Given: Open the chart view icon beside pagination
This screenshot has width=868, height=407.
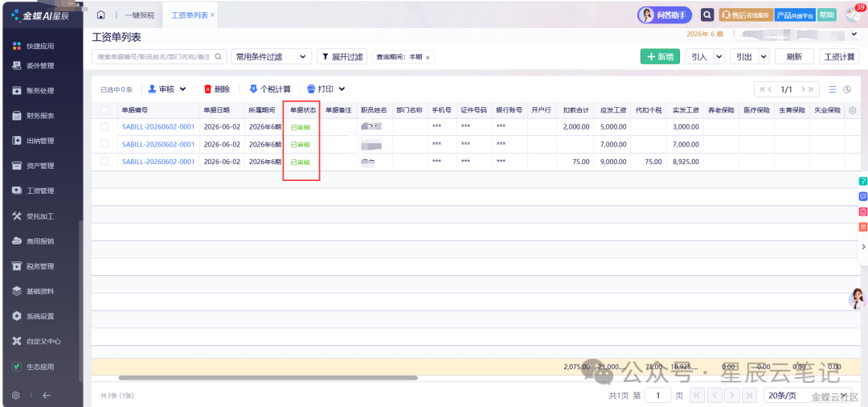Looking at the screenshot, I should [847, 89].
